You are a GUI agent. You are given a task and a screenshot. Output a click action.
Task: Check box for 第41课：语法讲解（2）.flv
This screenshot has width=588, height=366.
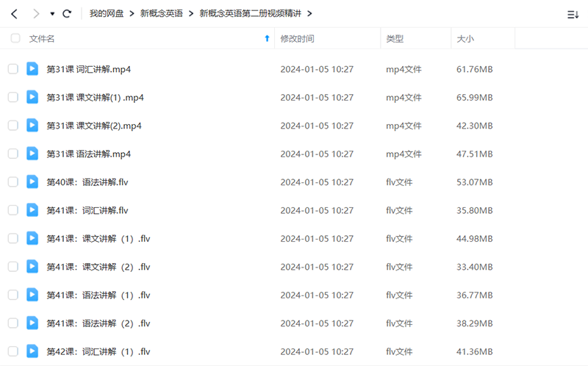coord(13,323)
